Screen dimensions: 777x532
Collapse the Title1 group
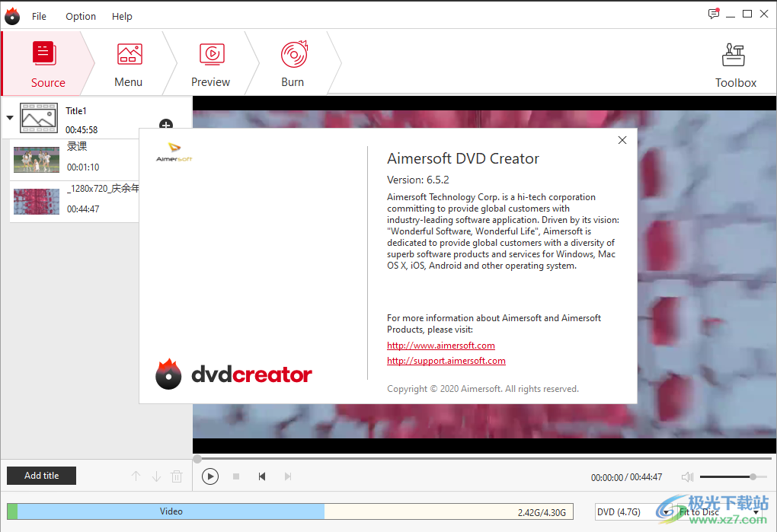[10, 118]
